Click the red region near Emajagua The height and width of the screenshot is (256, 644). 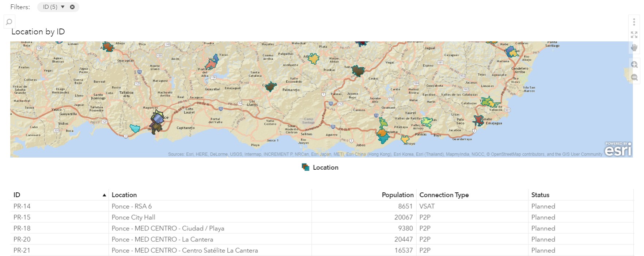pos(478,120)
